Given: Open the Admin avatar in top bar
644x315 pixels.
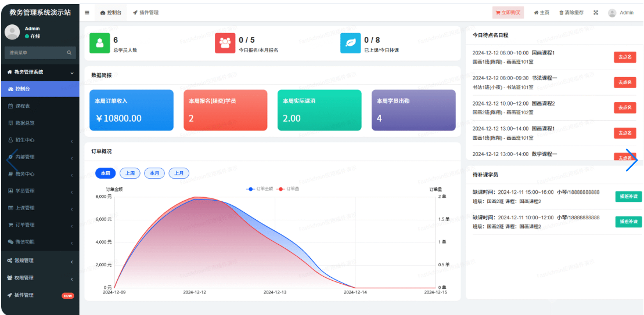Looking at the screenshot, I should [x=612, y=13].
